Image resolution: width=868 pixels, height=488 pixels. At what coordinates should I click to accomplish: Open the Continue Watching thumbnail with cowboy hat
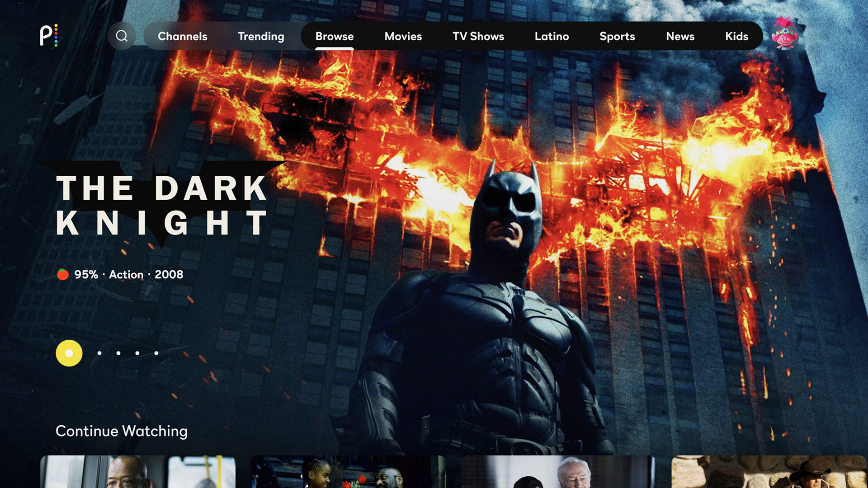(x=769, y=472)
